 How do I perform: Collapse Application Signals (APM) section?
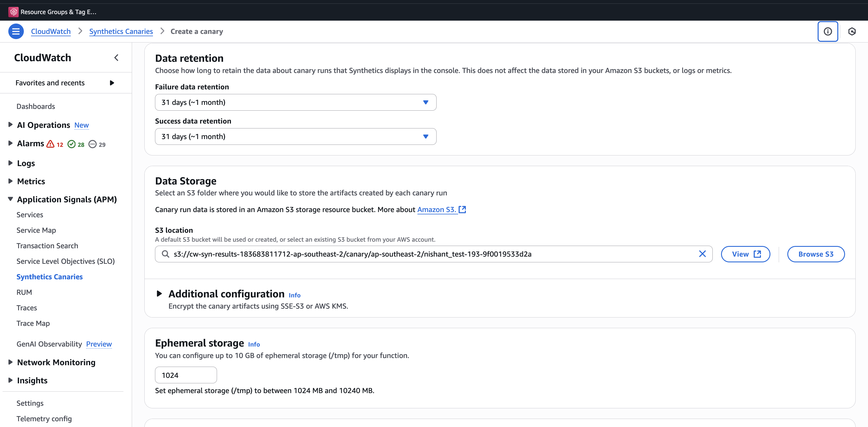[10, 199]
